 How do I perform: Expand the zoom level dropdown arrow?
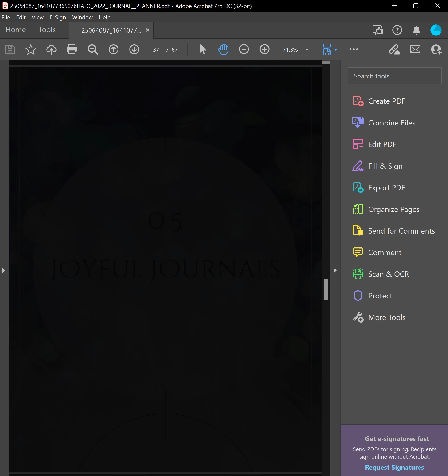pos(307,50)
